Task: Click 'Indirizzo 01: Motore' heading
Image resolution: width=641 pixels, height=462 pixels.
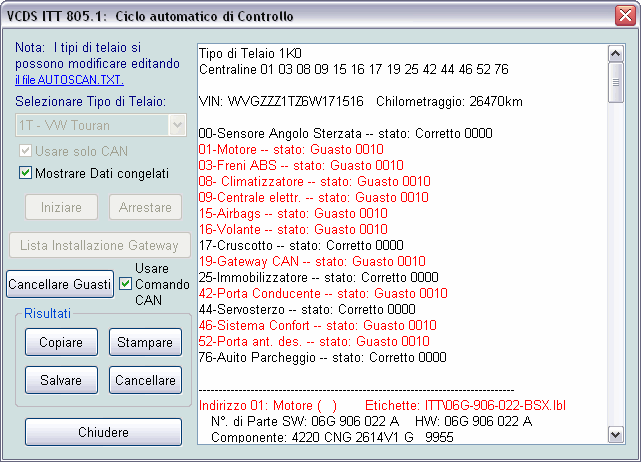Action: point(268,405)
